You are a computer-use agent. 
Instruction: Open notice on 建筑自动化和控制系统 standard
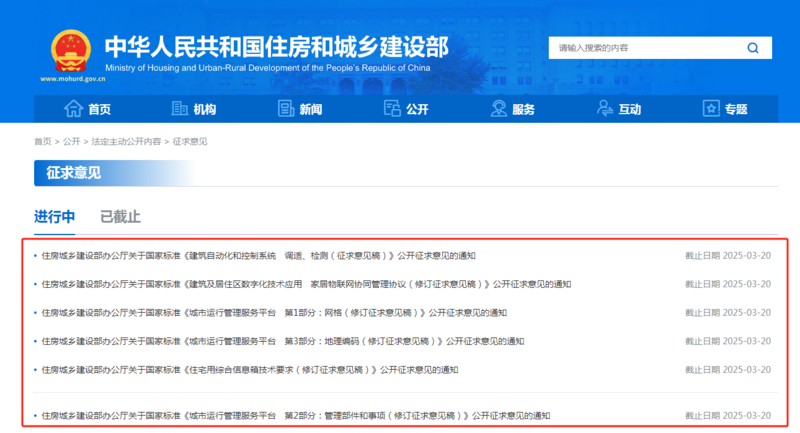coord(258,256)
